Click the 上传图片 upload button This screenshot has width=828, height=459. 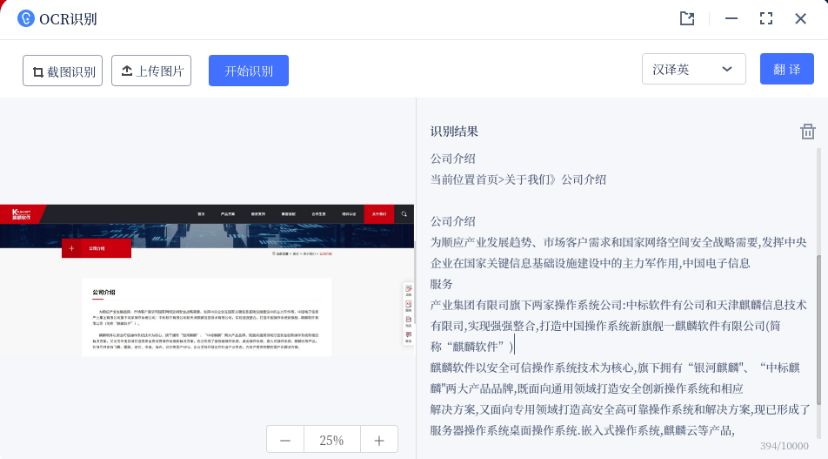pos(151,71)
